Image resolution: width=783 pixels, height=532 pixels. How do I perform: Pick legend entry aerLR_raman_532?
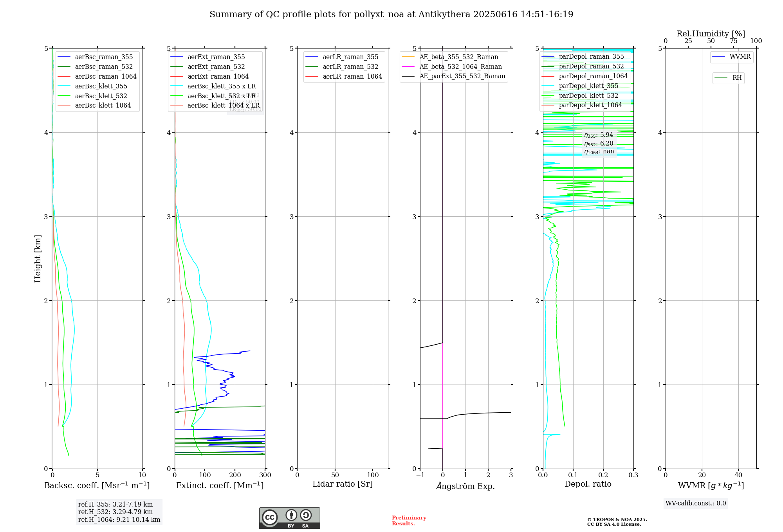click(x=342, y=67)
